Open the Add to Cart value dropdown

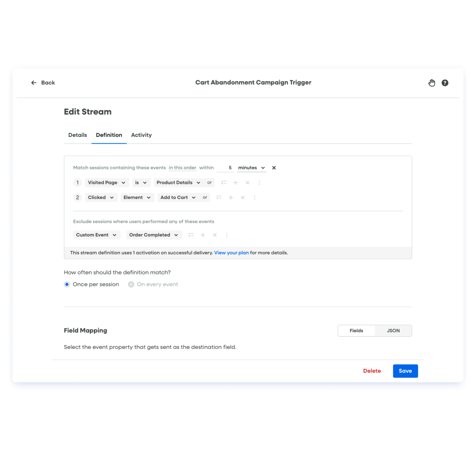click(x=178, y=197)
